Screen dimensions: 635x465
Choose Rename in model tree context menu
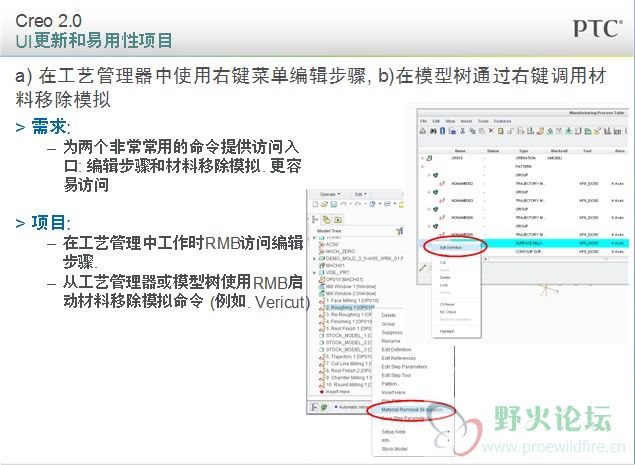pyautogui.click(x=390, y=341)
